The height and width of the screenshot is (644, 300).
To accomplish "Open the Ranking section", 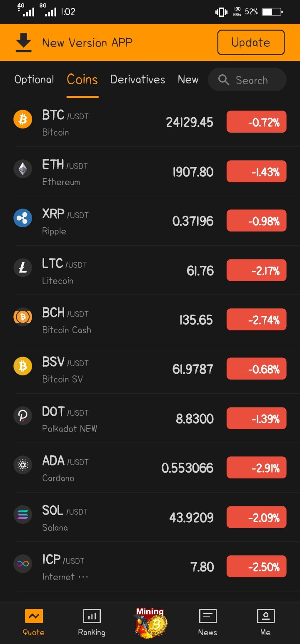I will click(92, 622).
